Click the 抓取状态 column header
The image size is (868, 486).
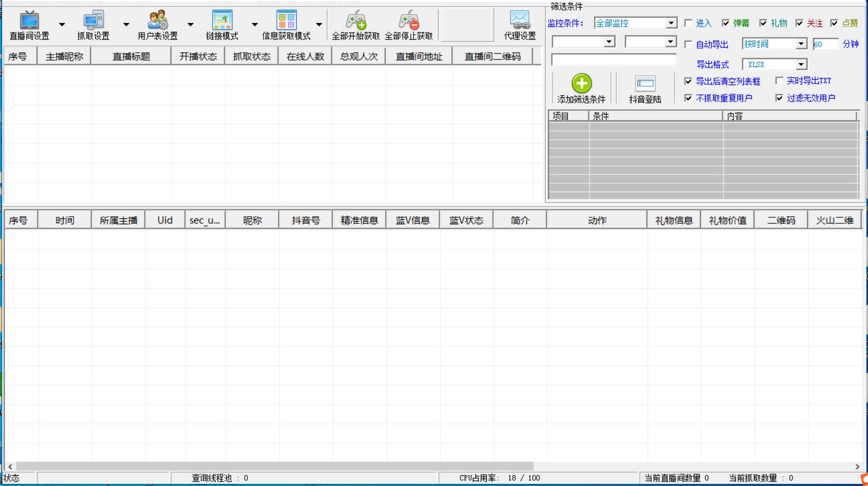pos(252,56)
